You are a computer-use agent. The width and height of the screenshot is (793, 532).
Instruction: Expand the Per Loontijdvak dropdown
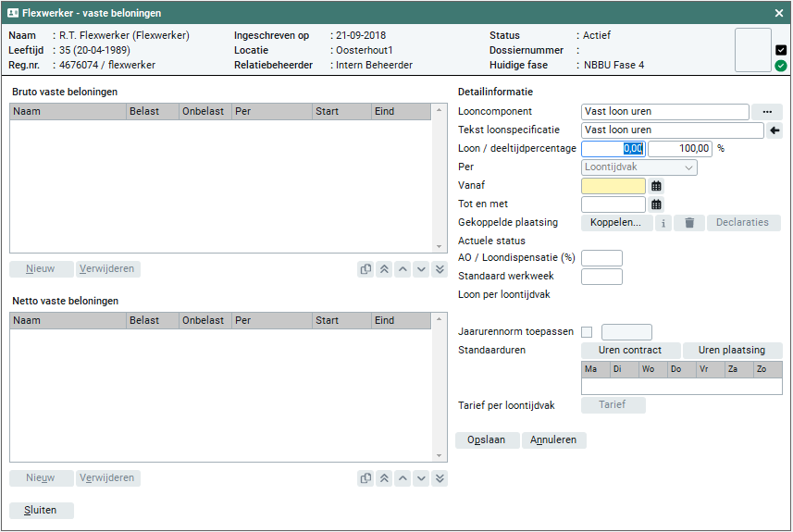click(x=638, y=167)
